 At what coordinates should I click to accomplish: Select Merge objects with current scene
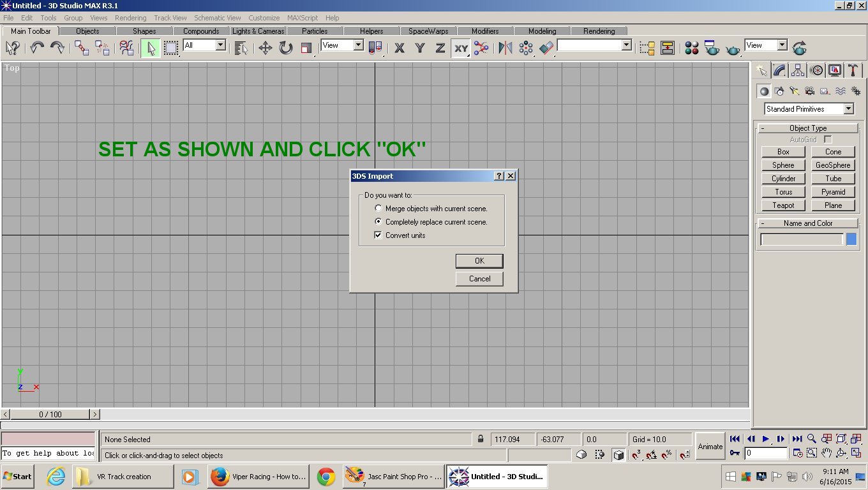pyautogui.click(x=431, y=209)
